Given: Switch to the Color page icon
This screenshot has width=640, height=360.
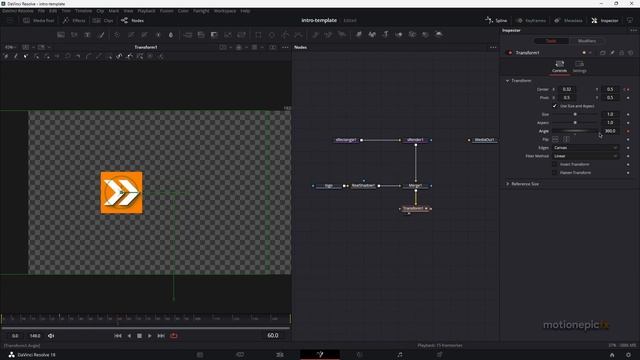Looking at the screenshot, I should coord(360,355).
